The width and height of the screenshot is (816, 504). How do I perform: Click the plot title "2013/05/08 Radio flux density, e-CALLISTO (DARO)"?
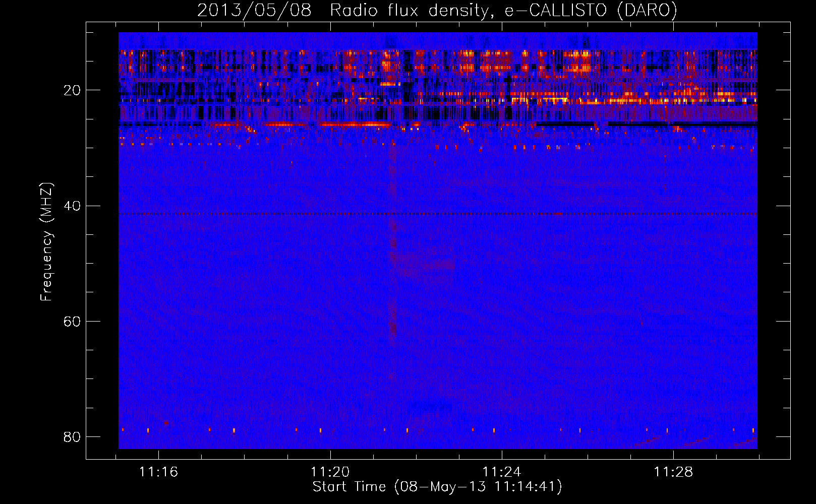[x=437, y=10]
